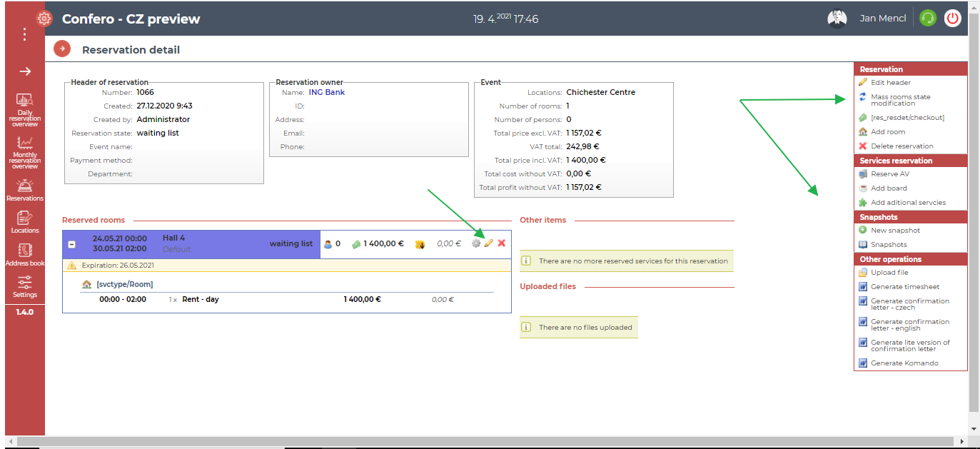Open Locations in the sidebar
The image size is (980, 449).
[25, 222]
